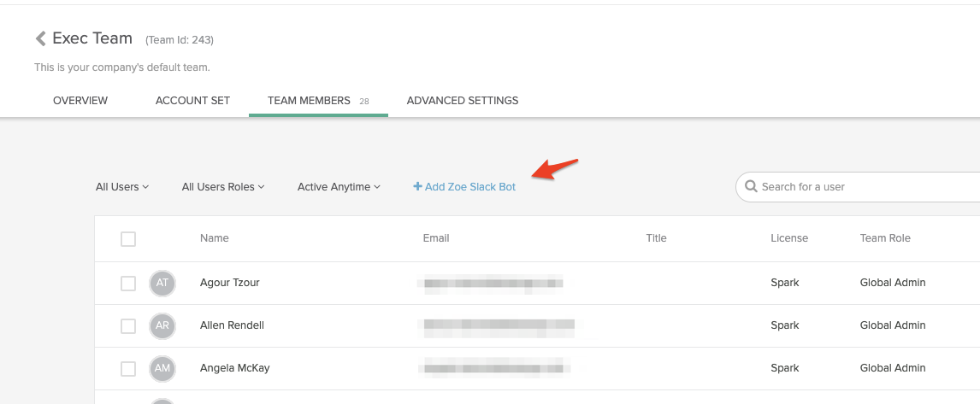The height and width of the screenshot is (404, 980).
Task: Click the Spark license for Agour Tzour
Action: 785,283
